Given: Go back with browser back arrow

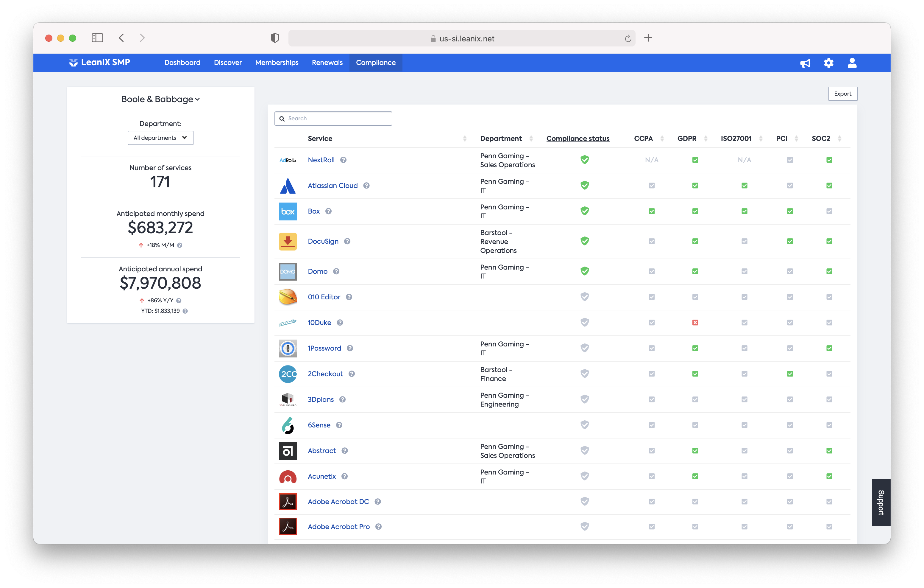Looking at the screenshot, I should coord(122,38).
